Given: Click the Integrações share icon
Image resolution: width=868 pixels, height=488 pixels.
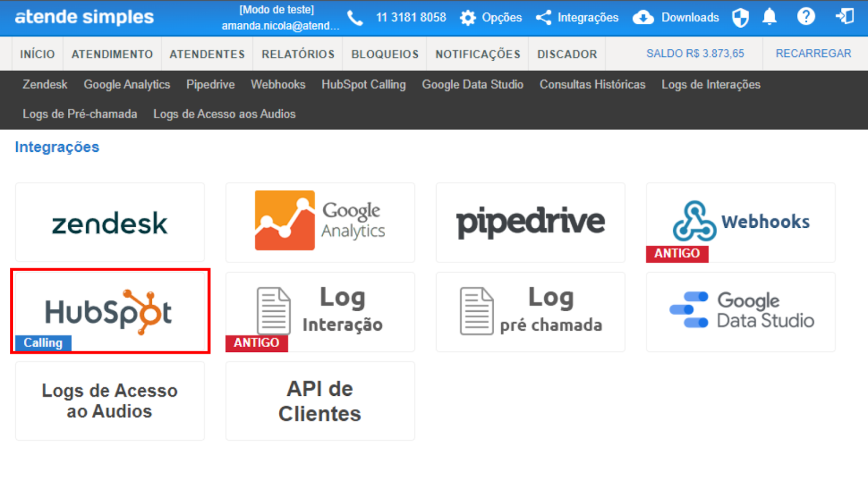Looking at the screenshot, I should (544, 17).
